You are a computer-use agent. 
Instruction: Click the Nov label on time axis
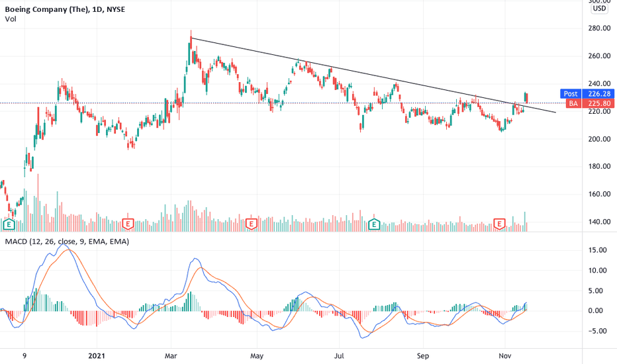pos(505,356)
